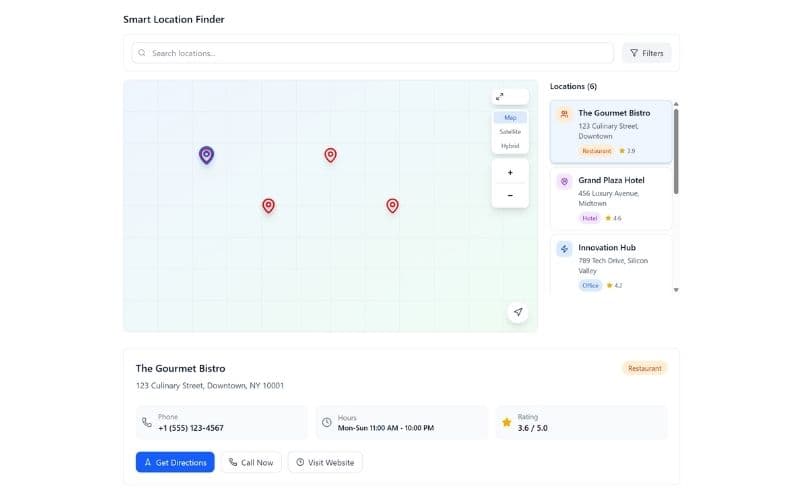This screenshot has height=500, width=800.
Task: Select the purple highlighted map pin
Action: click(x=206, y=155)
